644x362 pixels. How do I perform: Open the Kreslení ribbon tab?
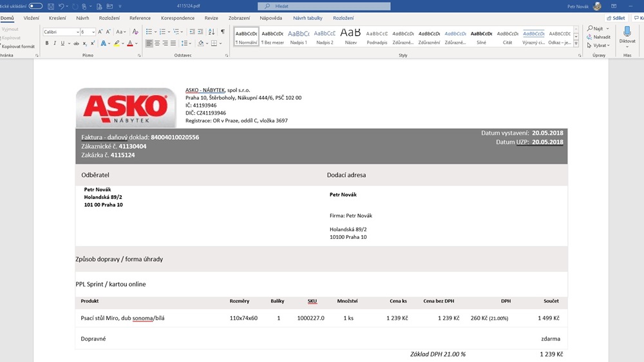pyautogui.click(x=57, y=18)
